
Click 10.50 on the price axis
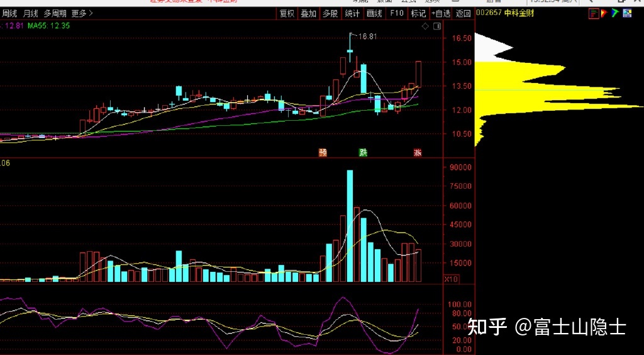click(462, 133)
